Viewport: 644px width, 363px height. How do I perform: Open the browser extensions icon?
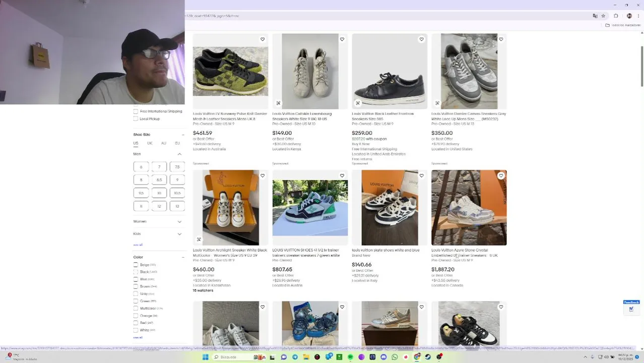(616, 16)
